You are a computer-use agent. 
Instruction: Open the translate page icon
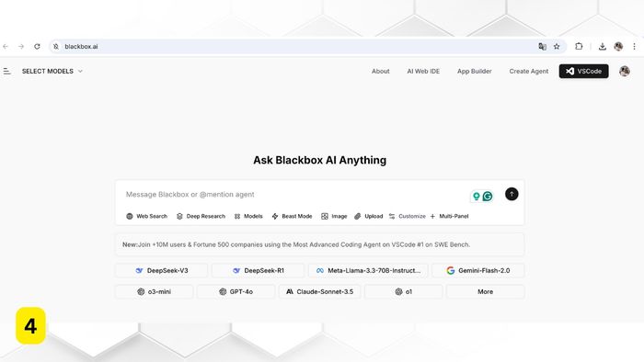(542, 46)
